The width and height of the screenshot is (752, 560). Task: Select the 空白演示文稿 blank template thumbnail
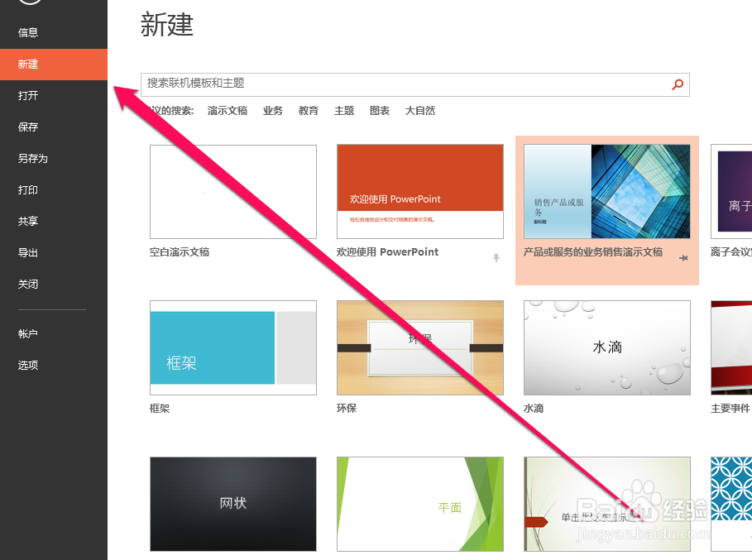click(233, 192)
